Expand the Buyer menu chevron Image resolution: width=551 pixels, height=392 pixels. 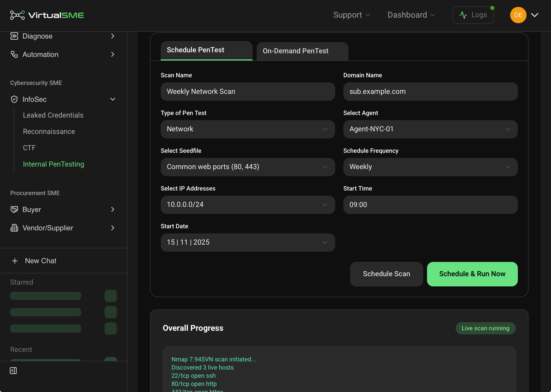[113, 209]
